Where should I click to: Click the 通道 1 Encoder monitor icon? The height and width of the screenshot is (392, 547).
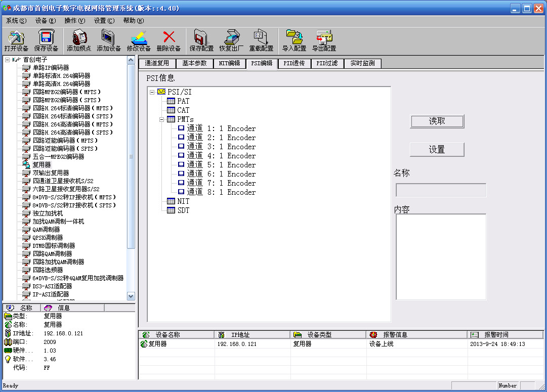[x=181, y=128]
